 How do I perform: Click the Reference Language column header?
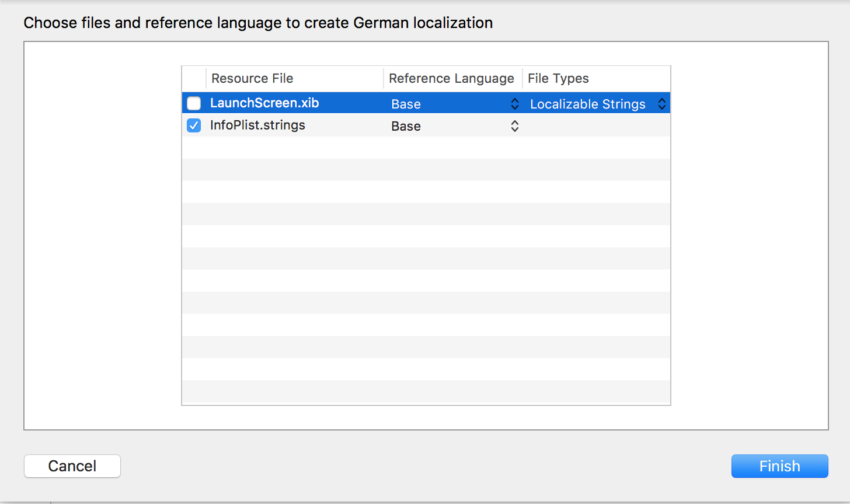(451, 78)
